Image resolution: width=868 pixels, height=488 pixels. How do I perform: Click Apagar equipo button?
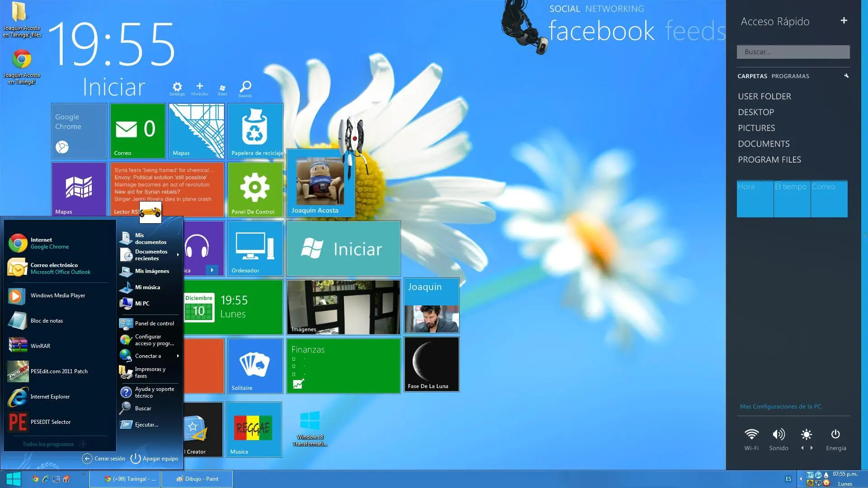tap(154, 459)
